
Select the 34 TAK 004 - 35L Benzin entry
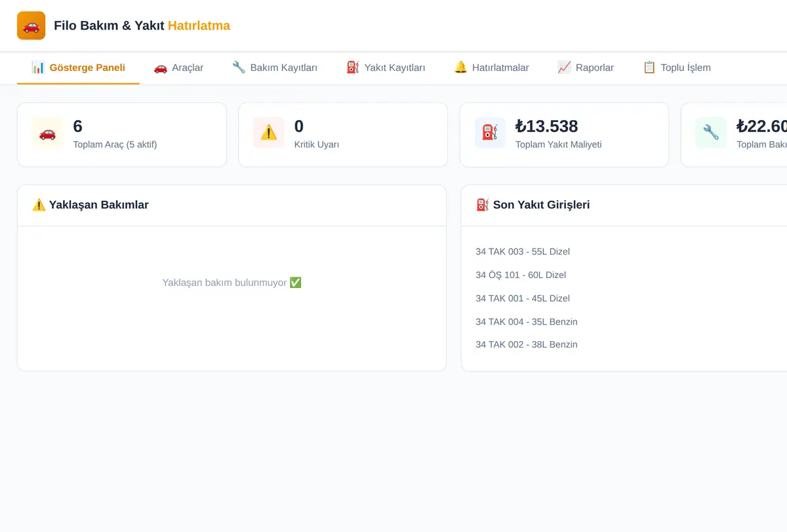click(x=527, y=321)
